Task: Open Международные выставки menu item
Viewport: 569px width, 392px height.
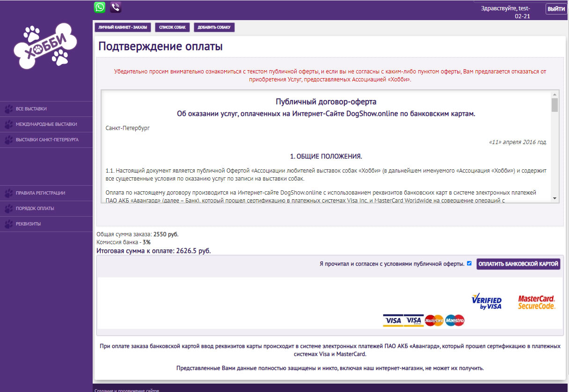Action: [x=46, y=124]
